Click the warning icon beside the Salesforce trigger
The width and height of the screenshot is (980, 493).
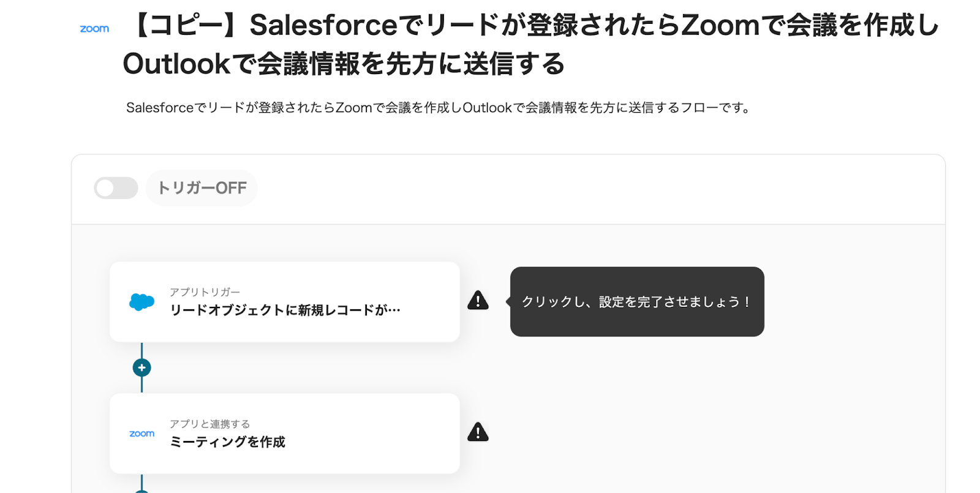[478, 301]
